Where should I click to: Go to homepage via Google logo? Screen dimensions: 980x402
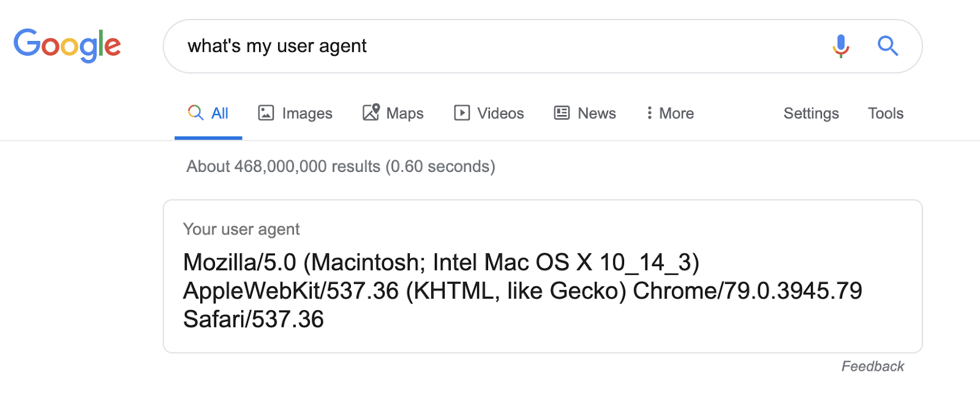(67, 46)
